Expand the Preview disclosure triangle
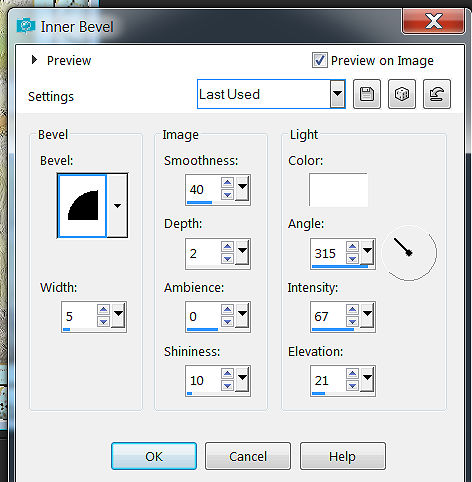This screenshot has height=482, width=472. [34, 60]
